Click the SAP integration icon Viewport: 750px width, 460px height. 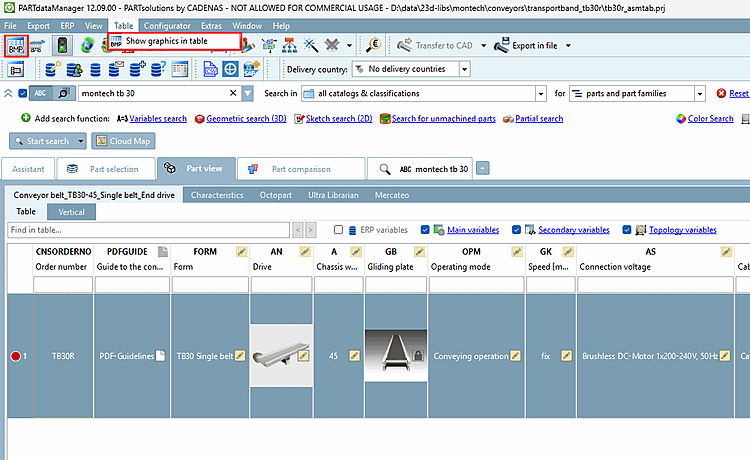coord(251,69)
